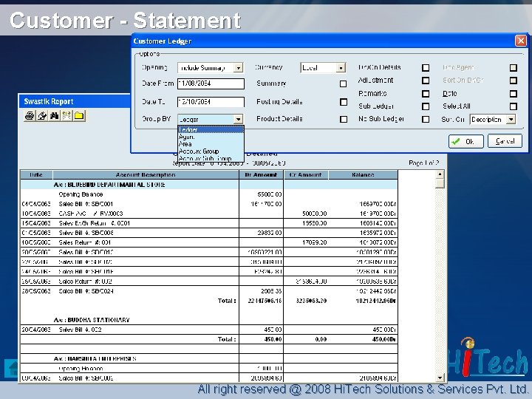Click the Swastik Report window title bar
The image size is (532, 399).
coord(75,101)
